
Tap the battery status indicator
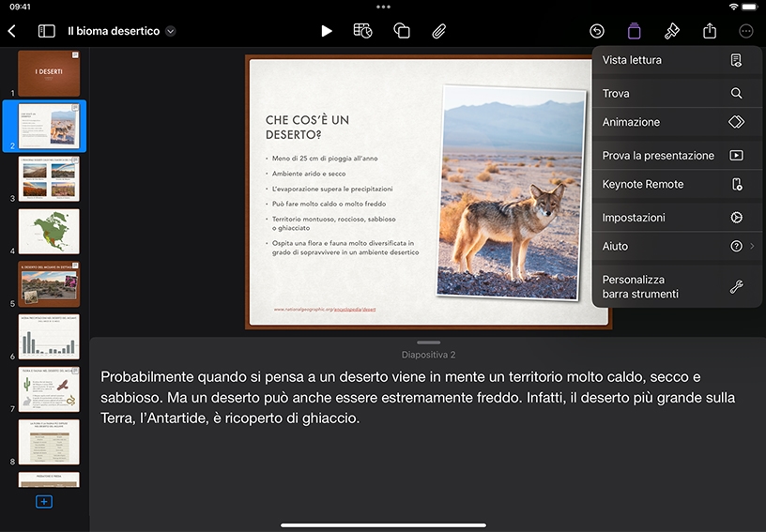pos(750,7)
